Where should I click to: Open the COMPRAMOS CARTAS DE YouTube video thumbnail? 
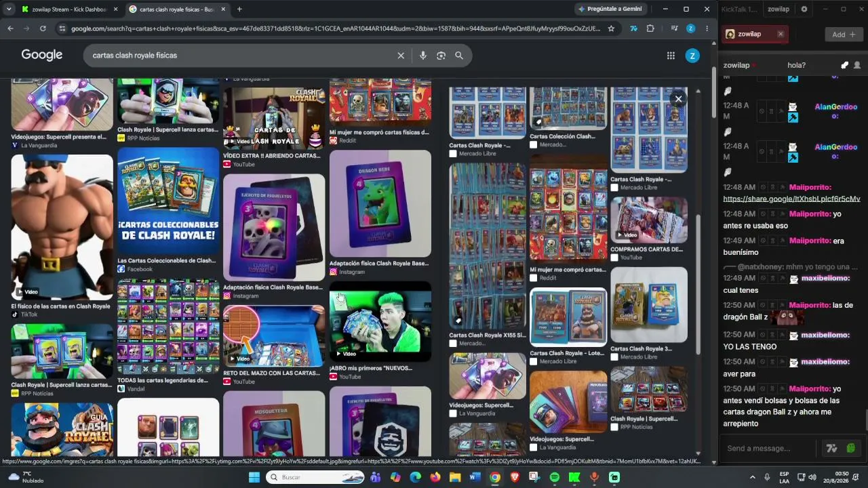pyautogui.click(x=649, y=220)
